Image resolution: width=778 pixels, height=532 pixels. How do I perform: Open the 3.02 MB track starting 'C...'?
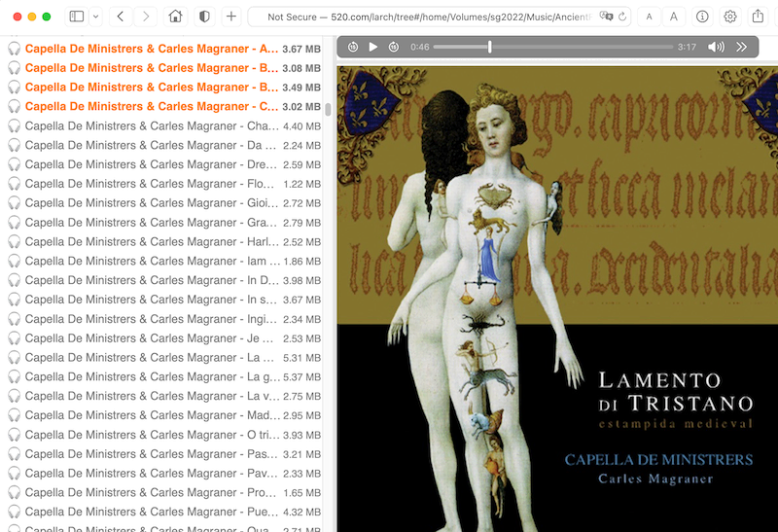(x=164, y=107)
